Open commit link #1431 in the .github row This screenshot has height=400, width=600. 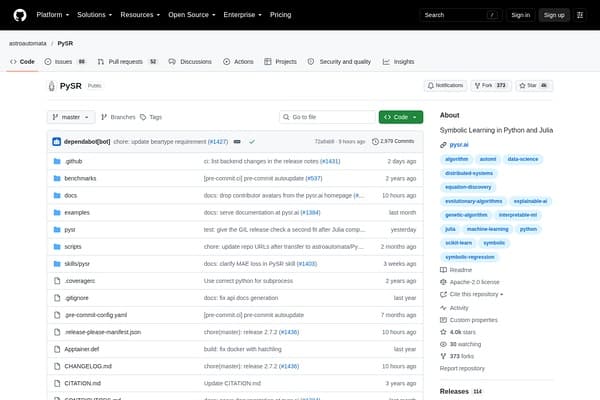coord(330,162)
